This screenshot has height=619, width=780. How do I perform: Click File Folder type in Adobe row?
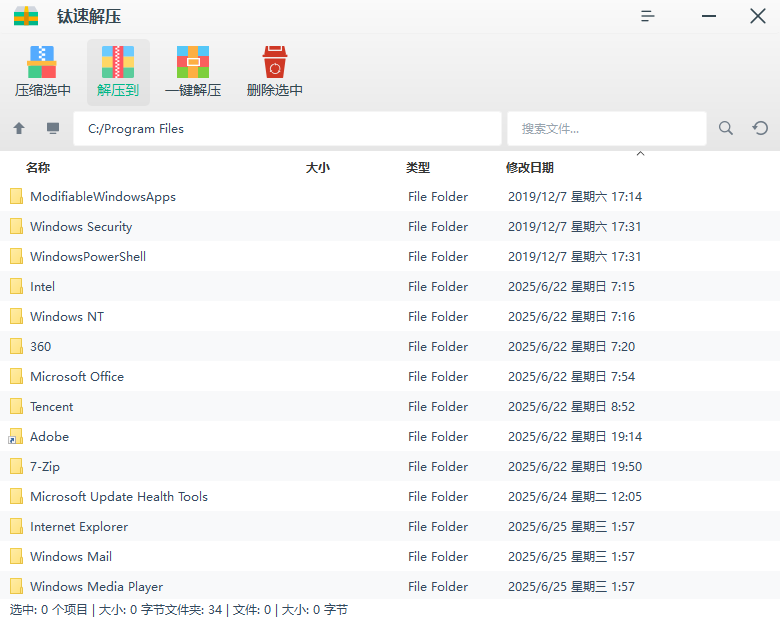[x=438, y=436]
